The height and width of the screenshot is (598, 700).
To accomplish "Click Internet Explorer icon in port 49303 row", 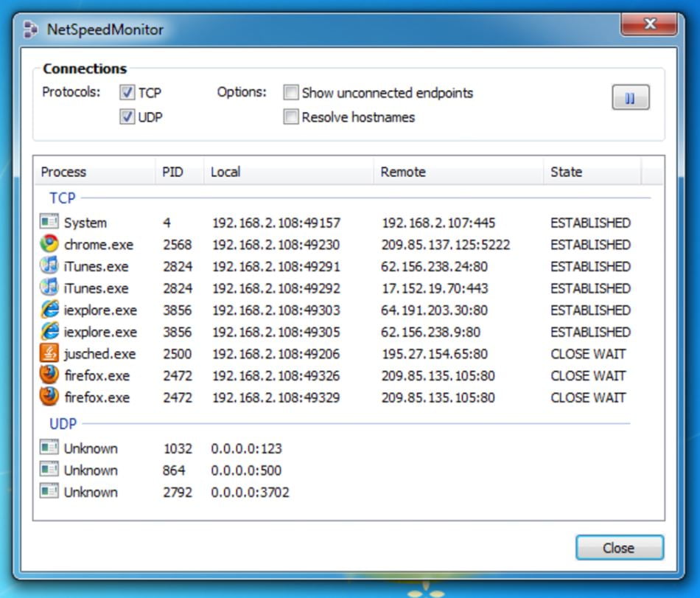I will [x=49, y=309].
